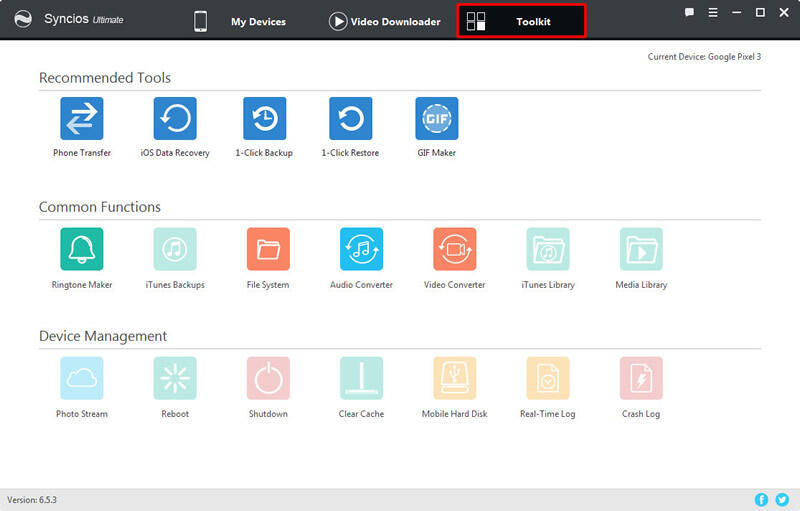Select the Toolkit tab
Image resolution: width=800 pixels, height=511 pixels.
[521, 21]
